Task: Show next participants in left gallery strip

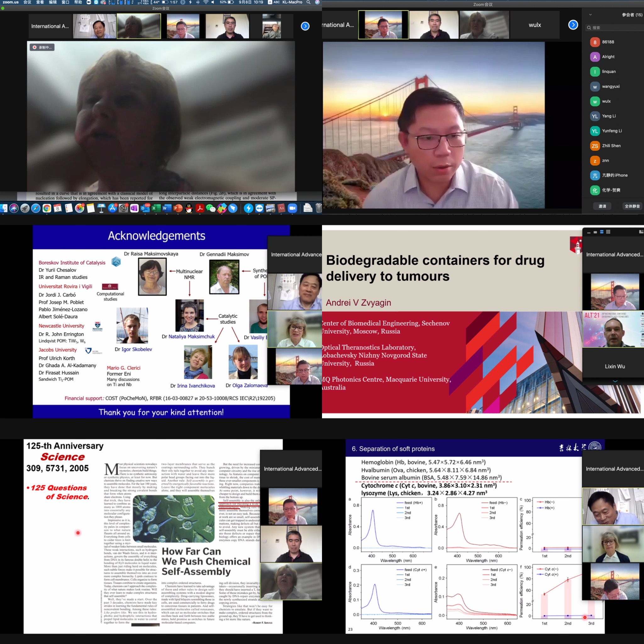Action: 305,26
